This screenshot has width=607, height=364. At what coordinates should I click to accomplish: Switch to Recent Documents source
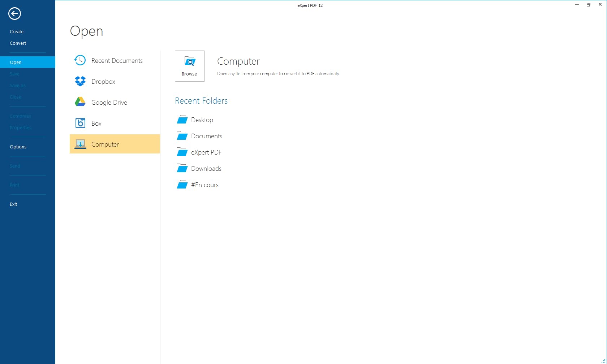[x=117, y=61]
